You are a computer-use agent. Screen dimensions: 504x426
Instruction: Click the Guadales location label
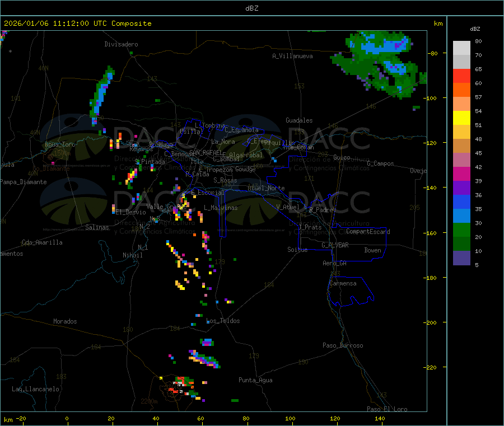299,120
